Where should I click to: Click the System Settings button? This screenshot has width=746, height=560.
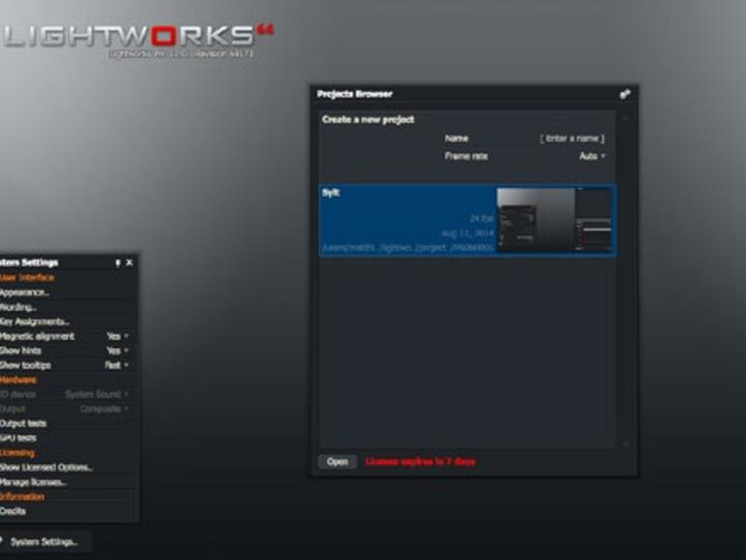[45, 542]
